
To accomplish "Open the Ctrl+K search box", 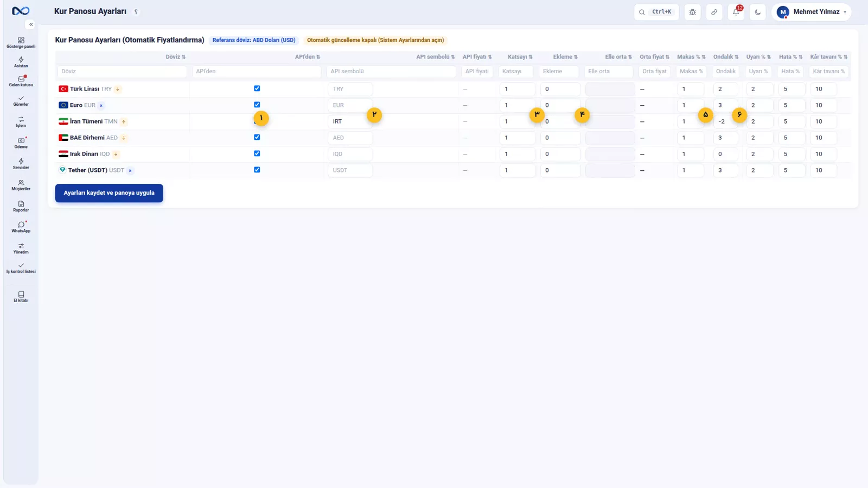I will tap(656, 12).
